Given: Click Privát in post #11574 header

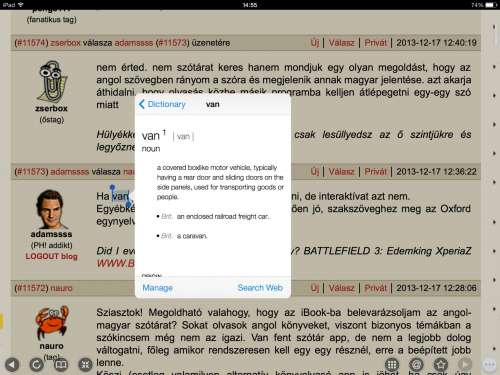Looking at the screenshot, I should tap(375, 43).
